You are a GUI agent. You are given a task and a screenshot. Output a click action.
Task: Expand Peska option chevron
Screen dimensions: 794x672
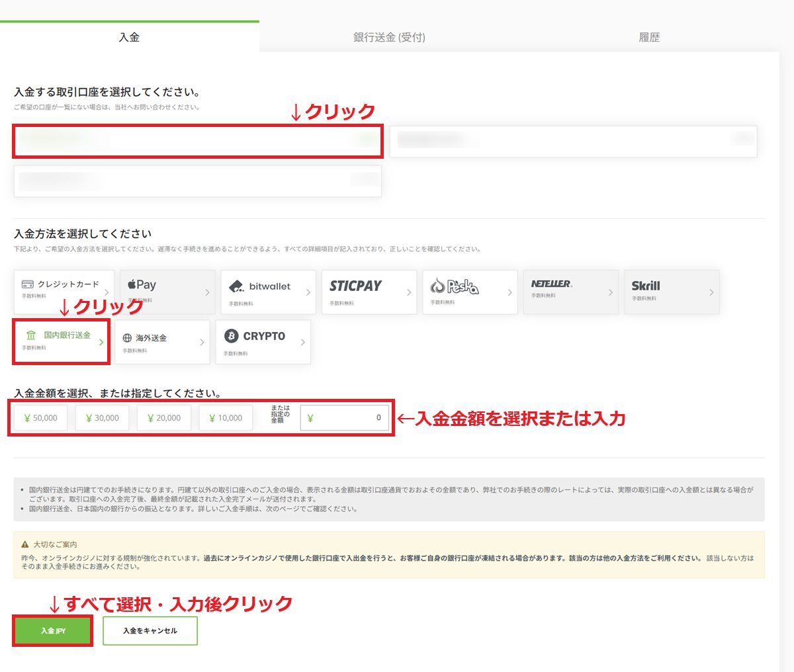(x=509, y=292)
